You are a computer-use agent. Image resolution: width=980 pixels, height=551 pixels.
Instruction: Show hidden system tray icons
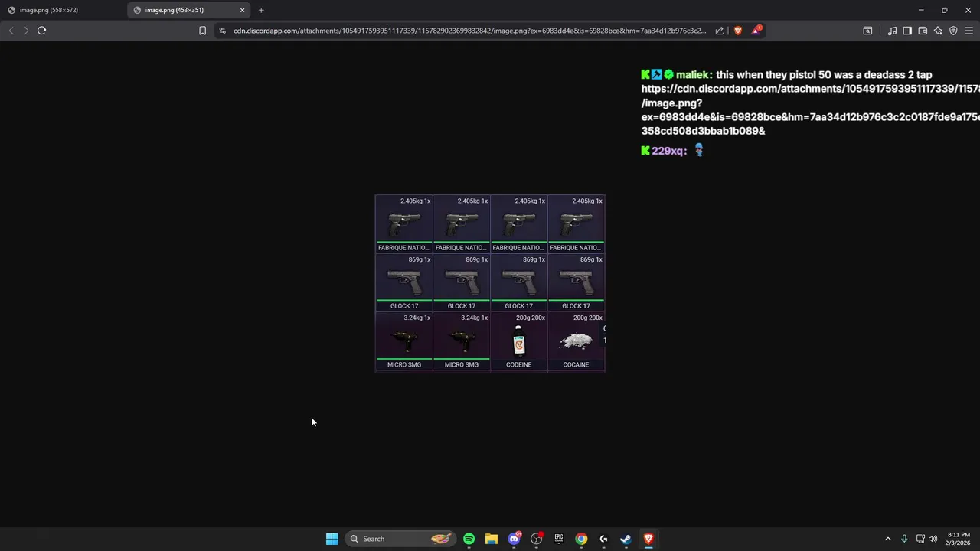888,539
